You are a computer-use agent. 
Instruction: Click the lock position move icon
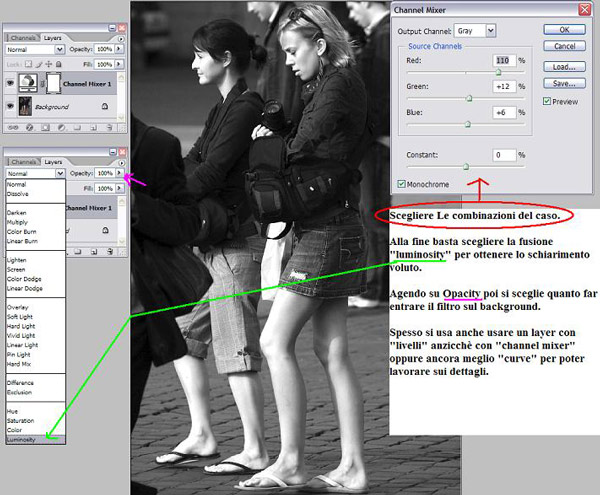coord(49,62)
